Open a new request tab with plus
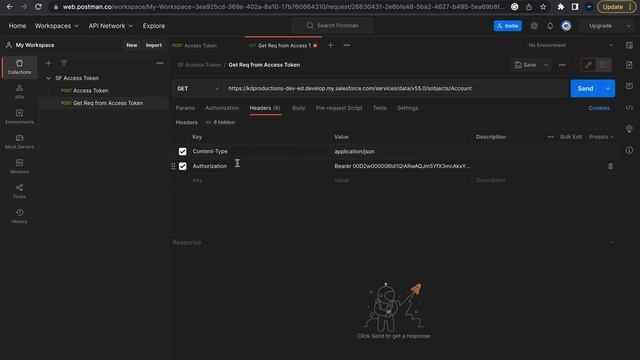The image size is (640, 360). click(x=330, y=45)
